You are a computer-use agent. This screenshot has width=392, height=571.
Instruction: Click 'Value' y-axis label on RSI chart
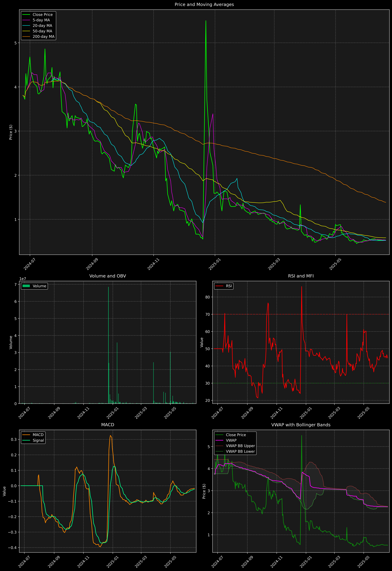point(202,342)
